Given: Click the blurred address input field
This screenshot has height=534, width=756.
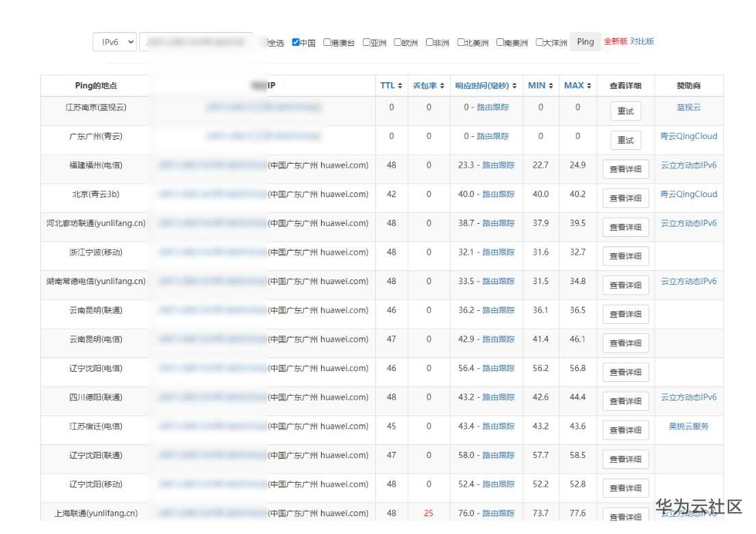Looking at the screenshot, I should [x=197, y=42].
